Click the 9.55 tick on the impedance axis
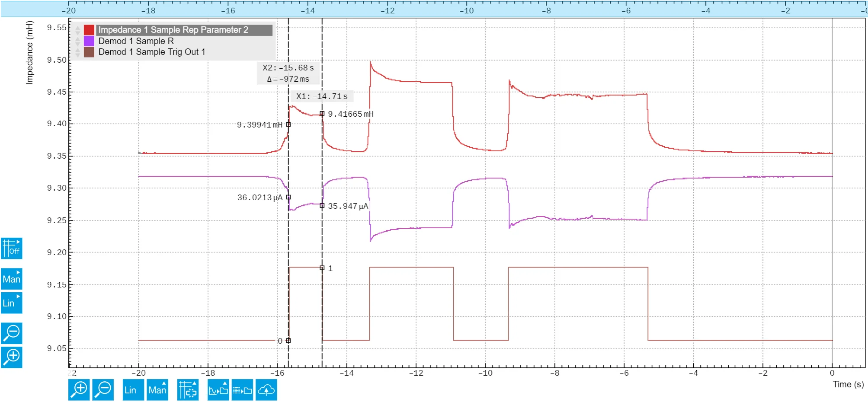 tap(57, 28)
